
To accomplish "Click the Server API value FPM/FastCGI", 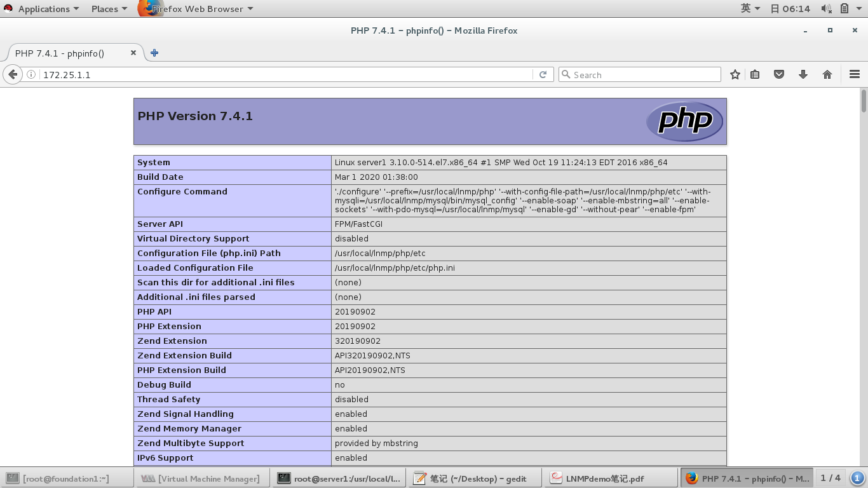I will pos(358,224).
